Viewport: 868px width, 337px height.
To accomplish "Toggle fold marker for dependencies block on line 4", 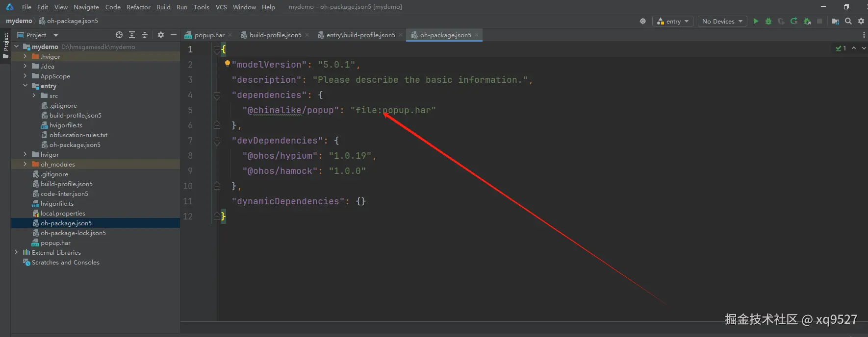I will point(217,95).
